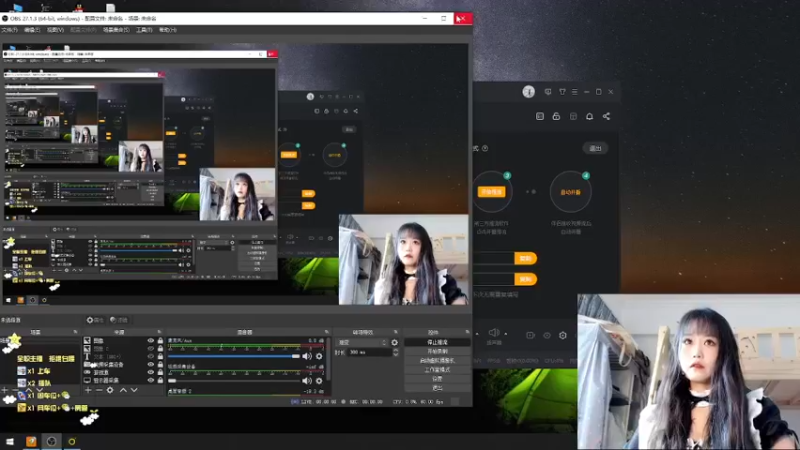The height and width of the screenshot is (450, 800).
Task: Open feedback message icon in streaming helper titlebar
Action: (x=548, y=92)
